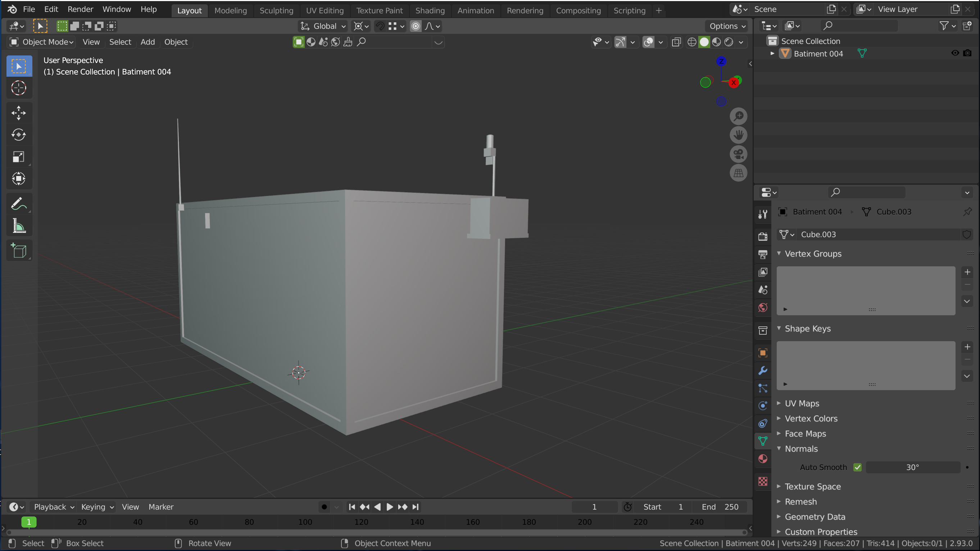Image resolution: width=980 pixels, height=551 pixels.
Task: Switch to the Sculpting workspace tab
Action: pos(276,11)
